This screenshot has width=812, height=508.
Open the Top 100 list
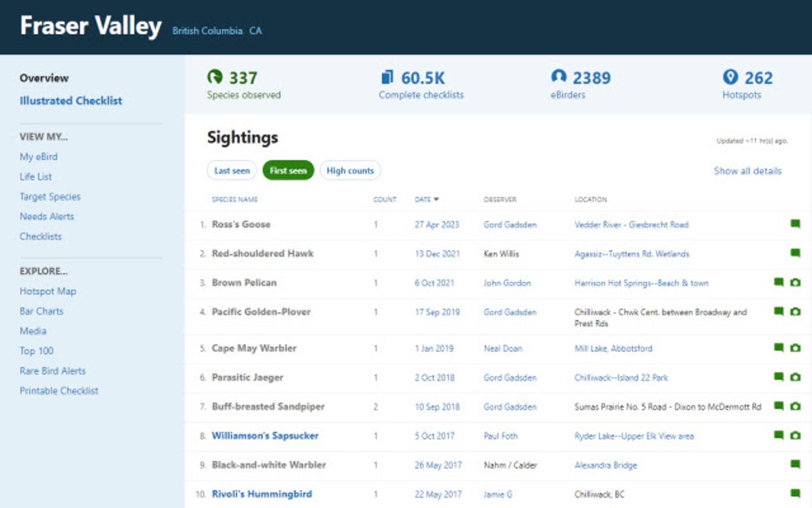(x=37, y=350)
